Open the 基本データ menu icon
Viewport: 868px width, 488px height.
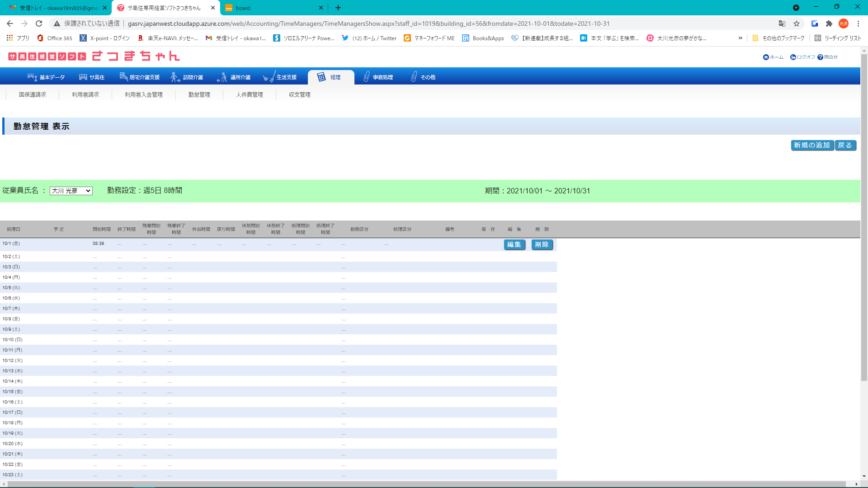point(32,77)
